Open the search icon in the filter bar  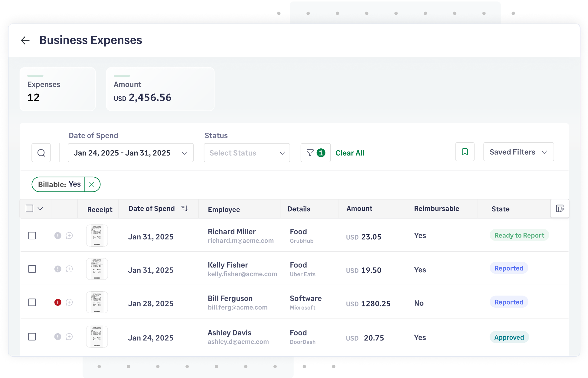41,153
